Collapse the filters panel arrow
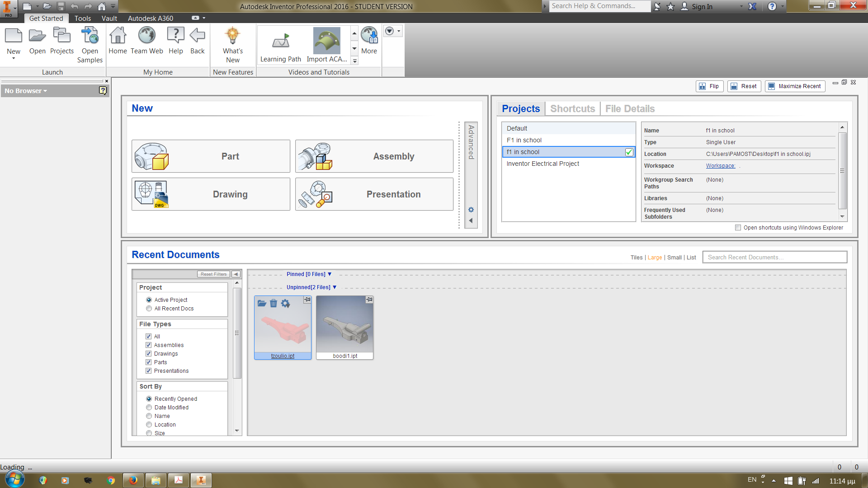Viewport: 868px width, 488px height. pyautogui.click(x=236, y=274)
